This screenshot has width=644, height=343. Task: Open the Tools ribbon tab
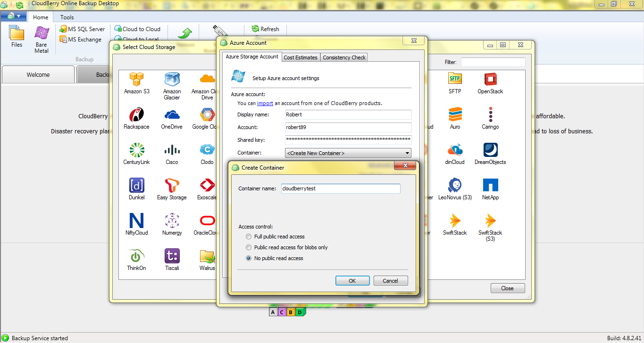(x=67, y=17)
